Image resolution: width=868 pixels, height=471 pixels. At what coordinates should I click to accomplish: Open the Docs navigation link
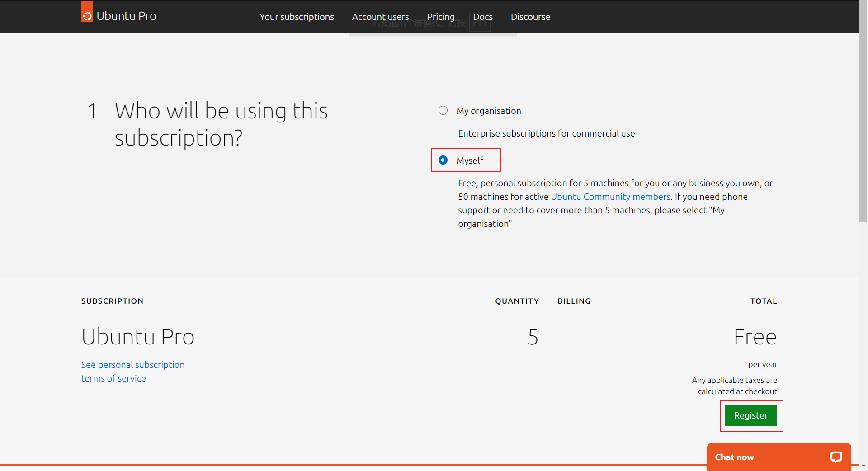[x=482, y=17]
